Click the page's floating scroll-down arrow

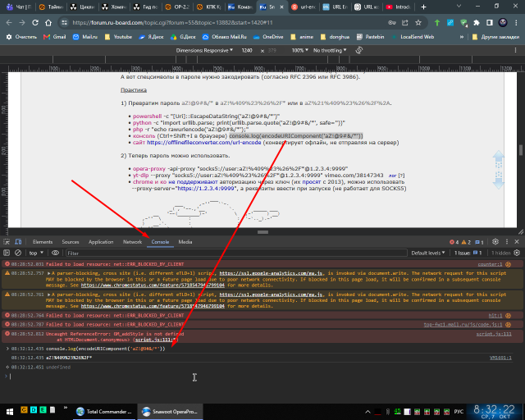[499, 180]
